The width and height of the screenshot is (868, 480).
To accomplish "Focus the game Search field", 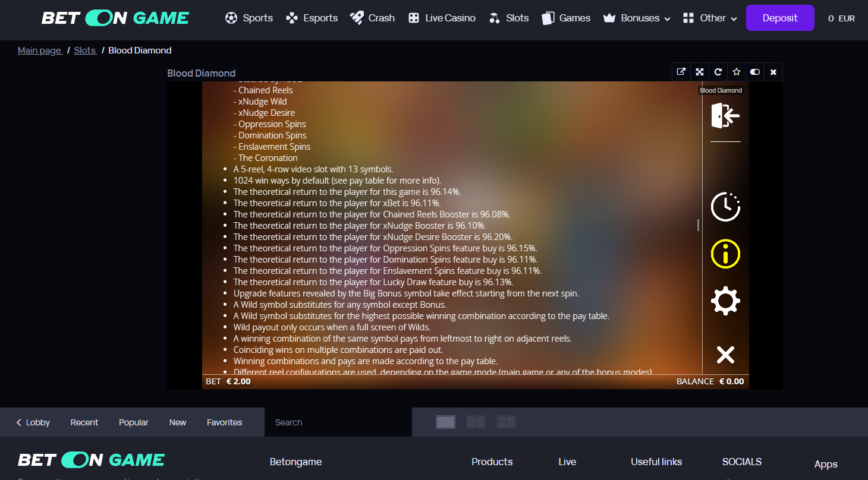I will coord(338,422).
